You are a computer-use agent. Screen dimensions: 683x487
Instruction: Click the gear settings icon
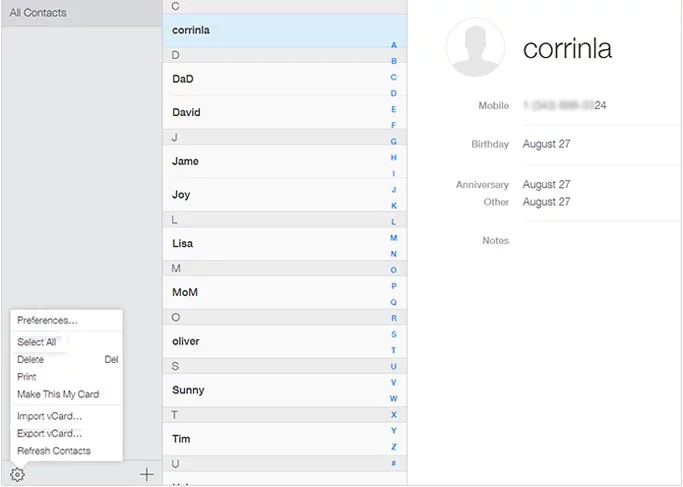(x=18, y=474)
